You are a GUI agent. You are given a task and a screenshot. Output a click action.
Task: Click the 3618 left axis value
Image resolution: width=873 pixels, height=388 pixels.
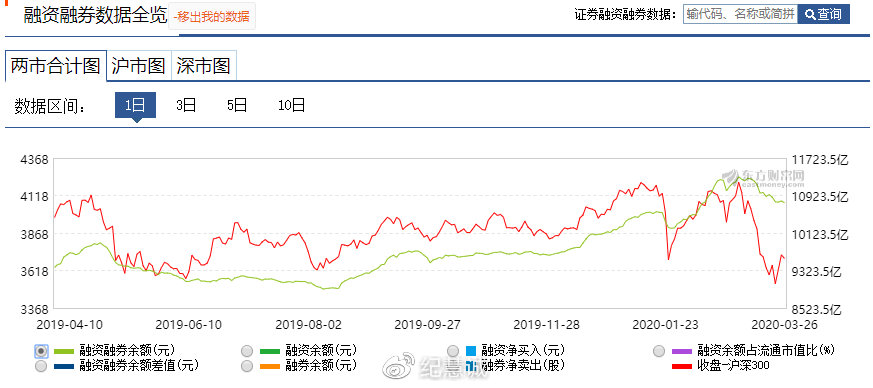pos(35,272)
